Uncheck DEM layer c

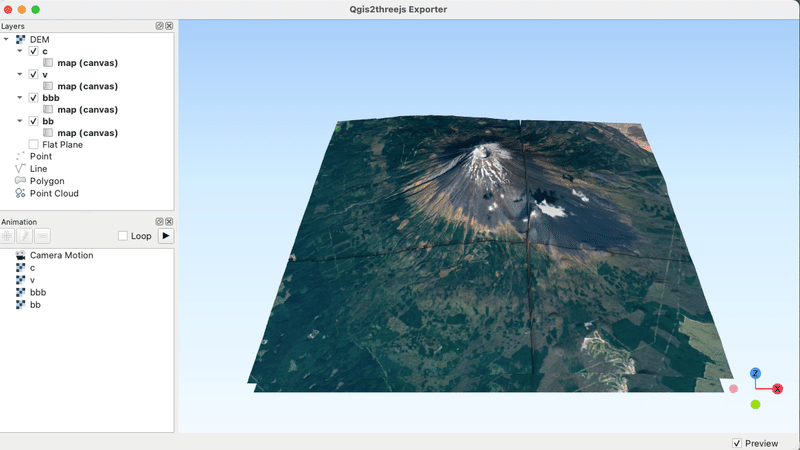(34, 51)
